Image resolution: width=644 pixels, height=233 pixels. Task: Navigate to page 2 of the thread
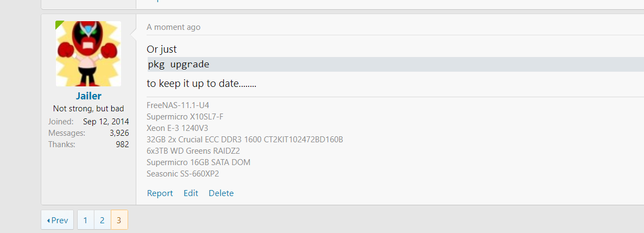(x=102, y=220)
